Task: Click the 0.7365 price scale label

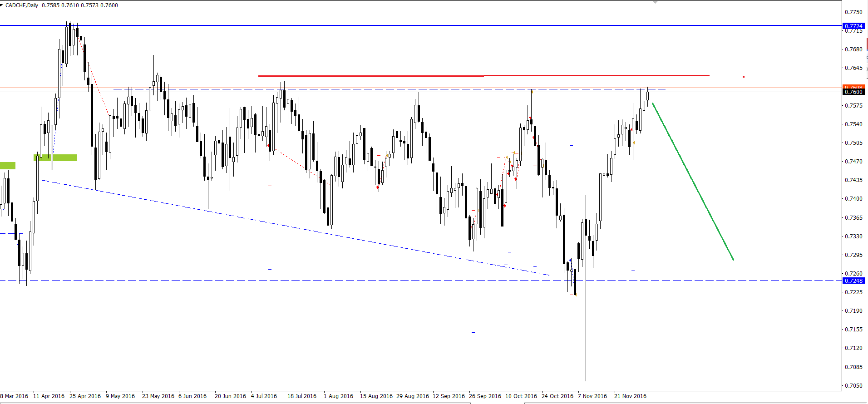Action: point(853,218)
